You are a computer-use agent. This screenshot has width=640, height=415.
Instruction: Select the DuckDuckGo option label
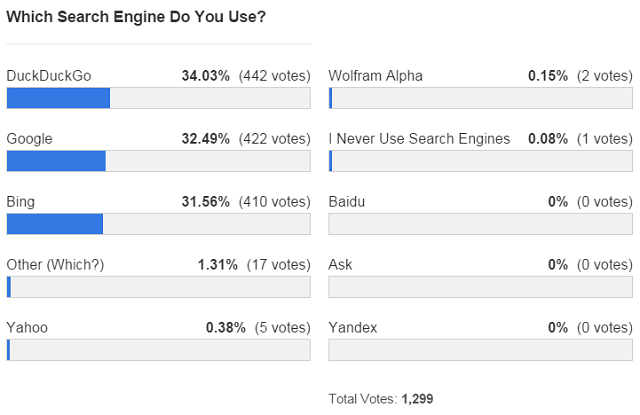click(49, 76)
